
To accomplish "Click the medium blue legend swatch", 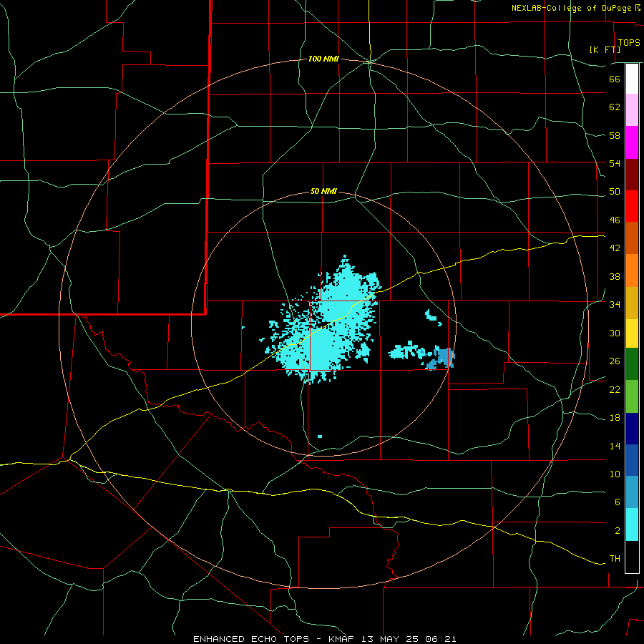I will (632, 460).
